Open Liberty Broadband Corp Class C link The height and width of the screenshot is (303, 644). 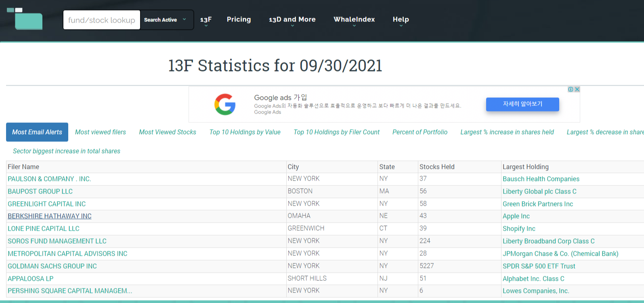(549, 241)
